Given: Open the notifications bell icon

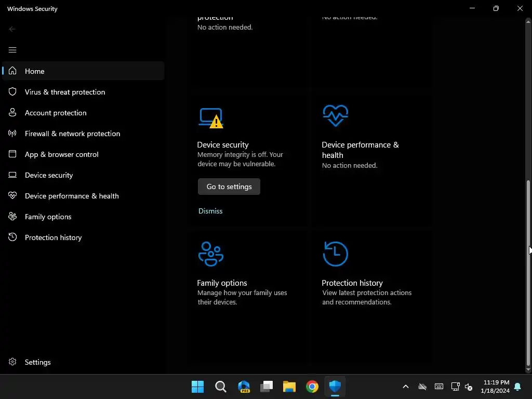Looking at the screenshot, I should [x=517, y=387].
